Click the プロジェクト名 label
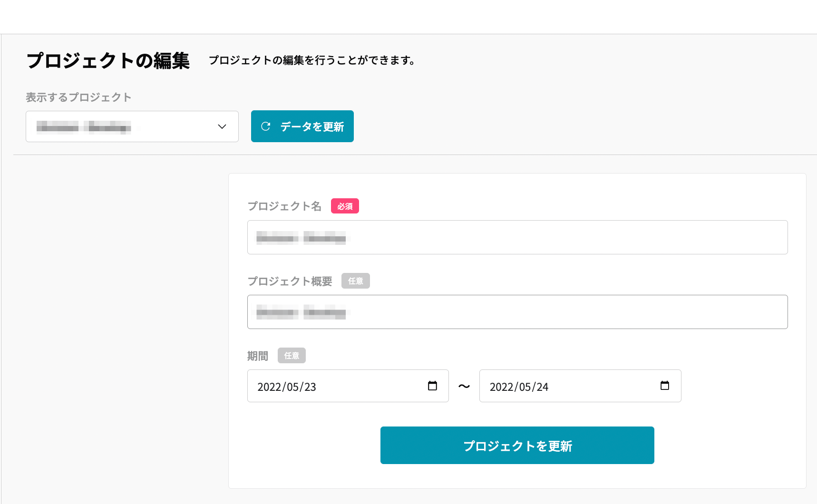This screenshot has width=817, height=504. coord(284,206)
